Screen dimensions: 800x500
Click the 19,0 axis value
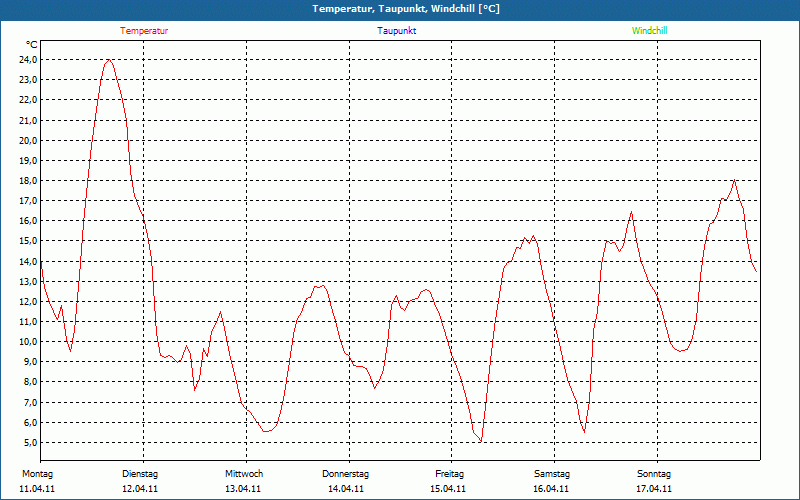click(28, 160)
